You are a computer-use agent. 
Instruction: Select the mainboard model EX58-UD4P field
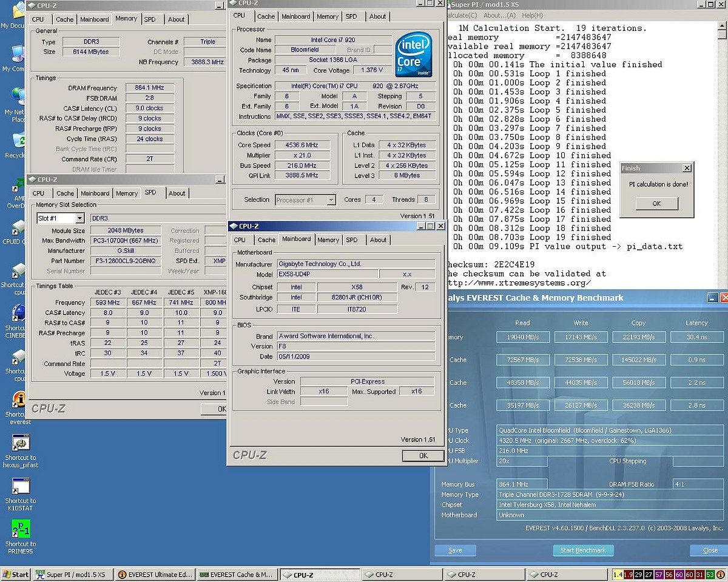[x=326, y=274]
